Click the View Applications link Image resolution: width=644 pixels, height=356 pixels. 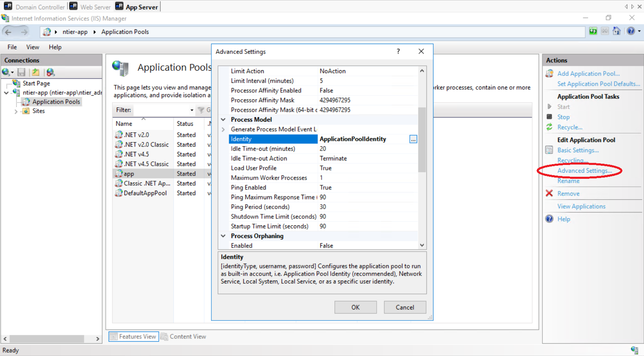pos(581,206)
